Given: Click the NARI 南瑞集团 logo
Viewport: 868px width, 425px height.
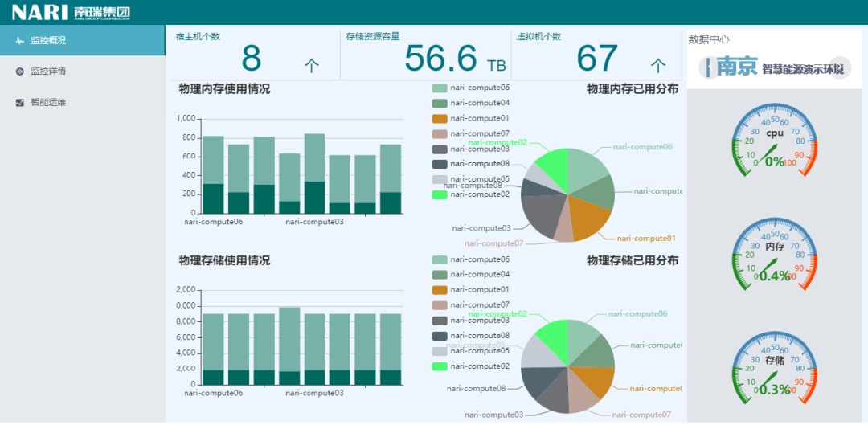Looking at the screenshot, I should 71,12.
